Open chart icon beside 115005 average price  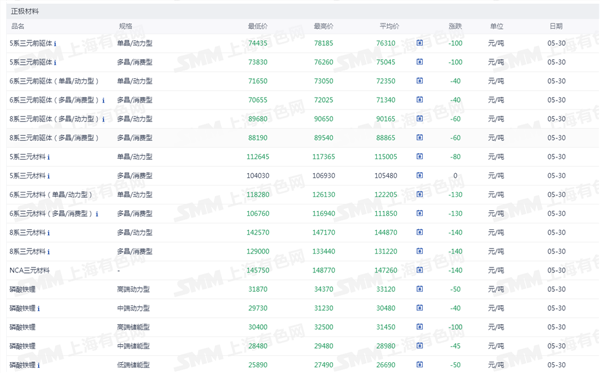coord(420,156)
